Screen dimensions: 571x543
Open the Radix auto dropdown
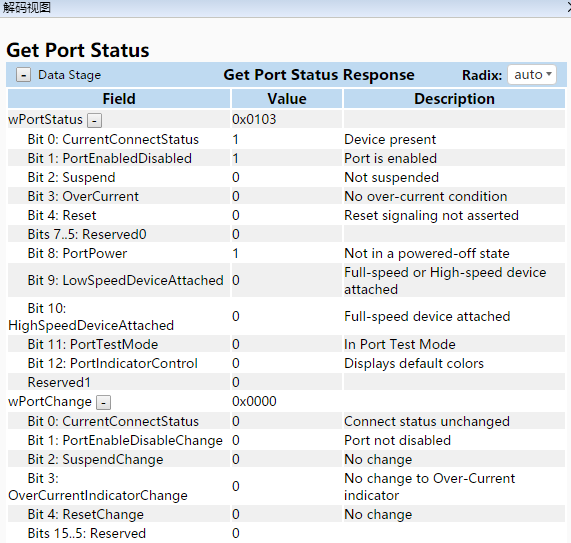coord(532,75)
